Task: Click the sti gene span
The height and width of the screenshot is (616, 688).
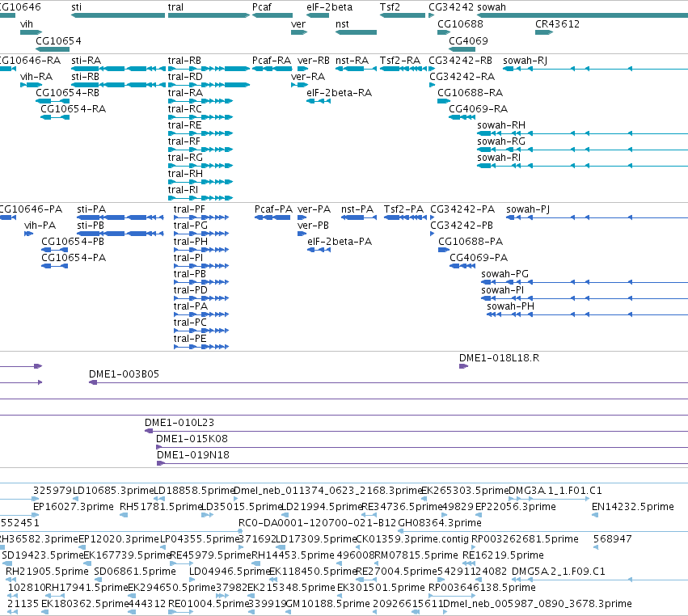Action: (x=118, y=15)
